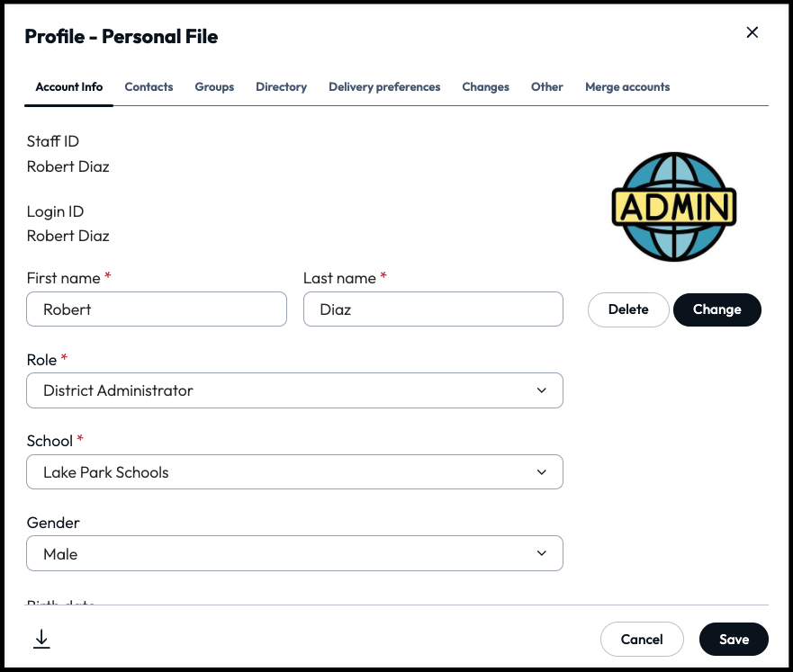Image resolution: width=793 pixels, height=672 pixels.
Task: Go to the Directory tab
Action: [x=281, y=87]
